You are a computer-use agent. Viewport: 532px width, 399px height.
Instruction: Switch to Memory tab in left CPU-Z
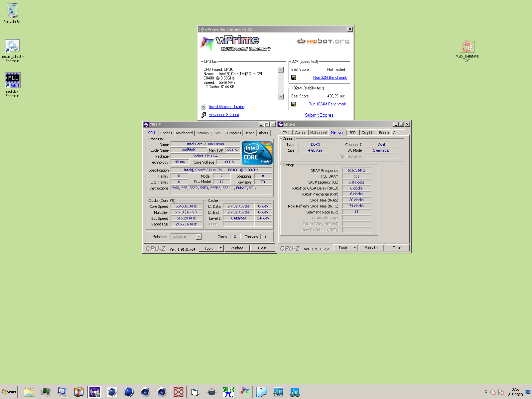203,133
